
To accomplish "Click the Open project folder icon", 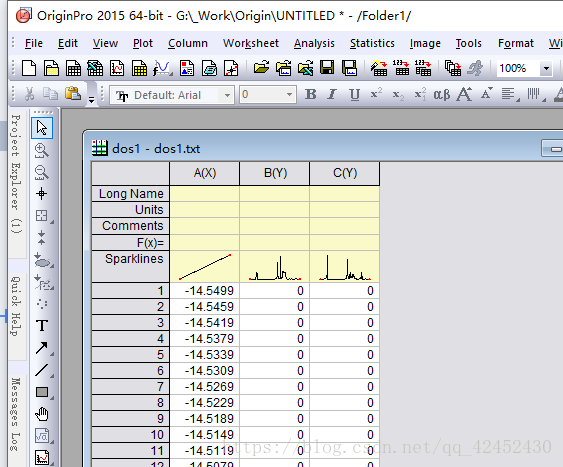I will [x=261, y=68].
